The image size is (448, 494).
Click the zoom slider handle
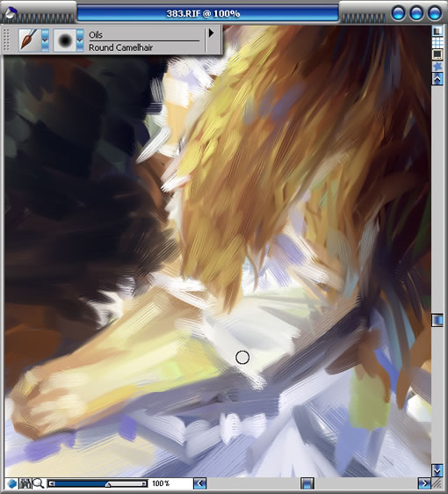108,484
